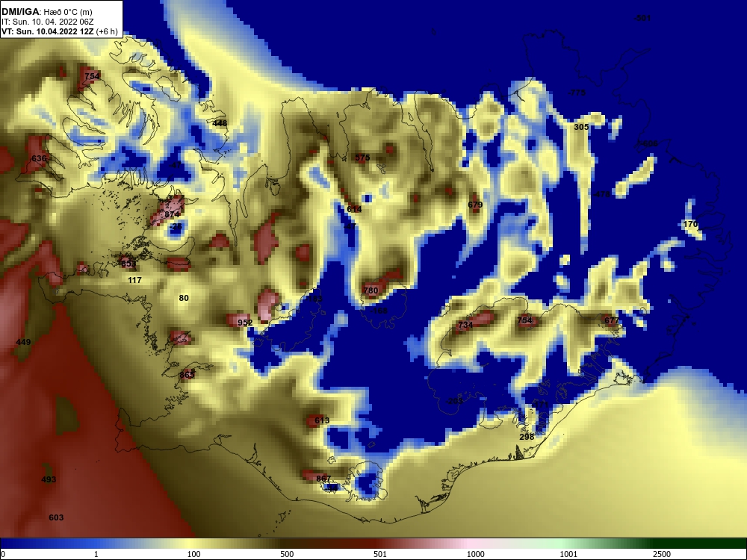Click the map value label '80'

(x=184, y=298)
